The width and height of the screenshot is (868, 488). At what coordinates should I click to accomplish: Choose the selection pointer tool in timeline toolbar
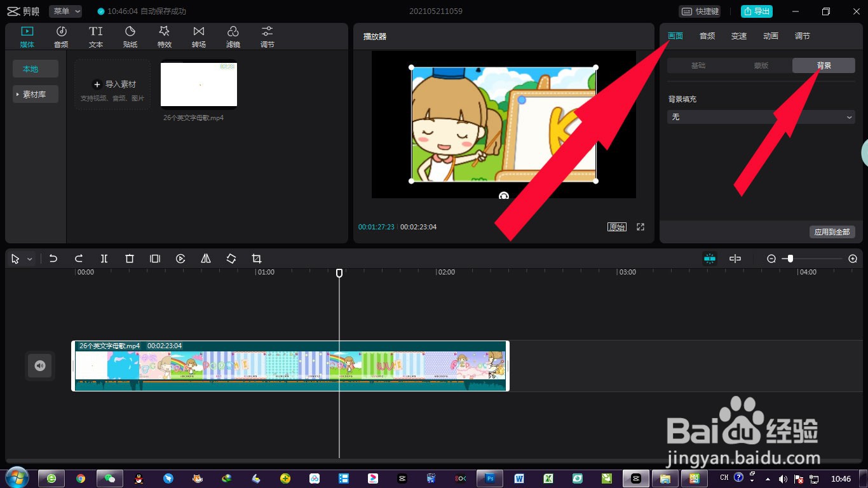point(15,259)
